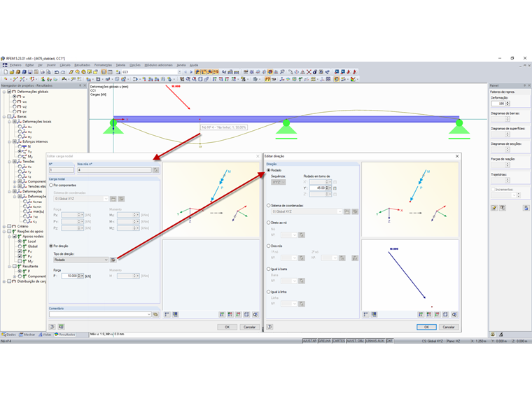Collapse the Tensões tree node
The width and height of the screenshot is (532, 399).
(x=10, y=162)
